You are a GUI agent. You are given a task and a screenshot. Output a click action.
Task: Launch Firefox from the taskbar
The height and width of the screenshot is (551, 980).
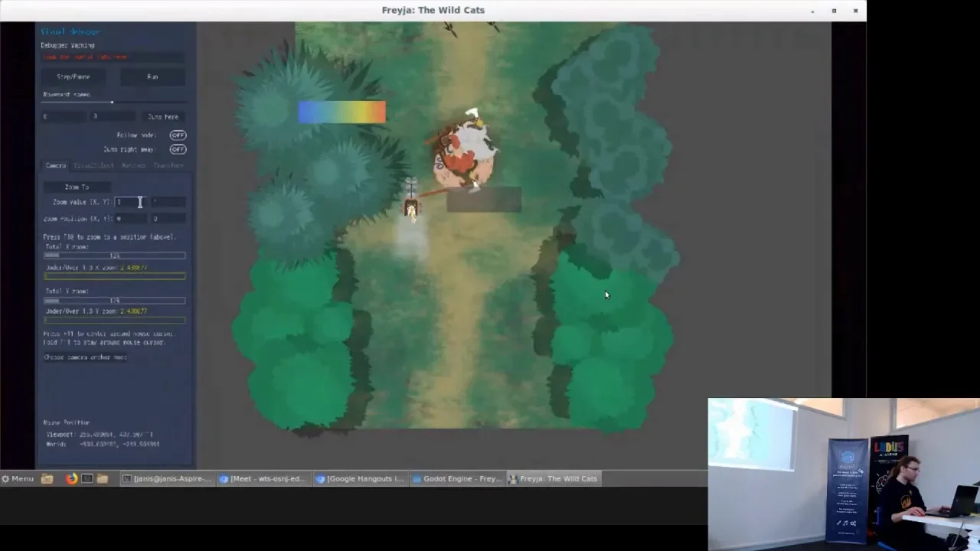pyautogui.click(x=71, y=478)
